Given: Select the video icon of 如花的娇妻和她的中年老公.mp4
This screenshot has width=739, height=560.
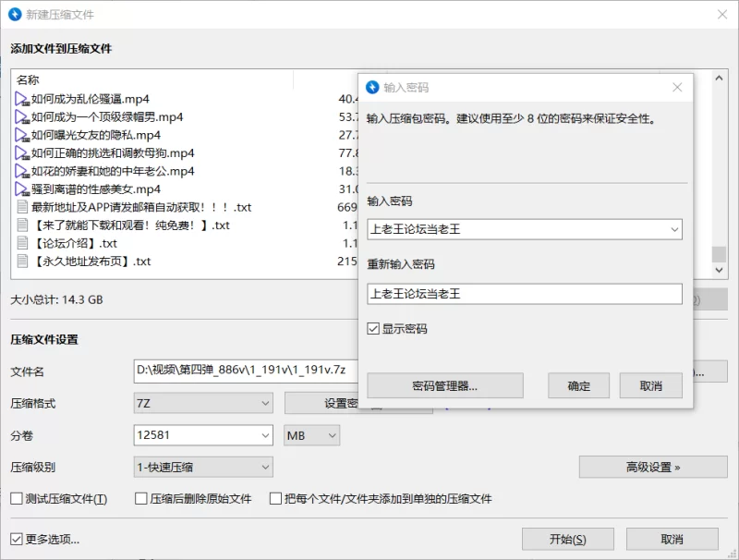Looking at the screenshot, I should tap(21, 171).
